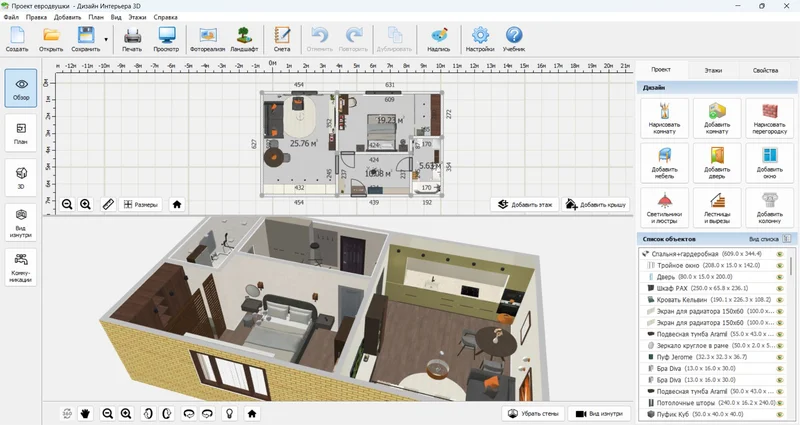
Task: Click the Нарисовать комнату tool
Action: pyautogui.click(x=664, y=118)
